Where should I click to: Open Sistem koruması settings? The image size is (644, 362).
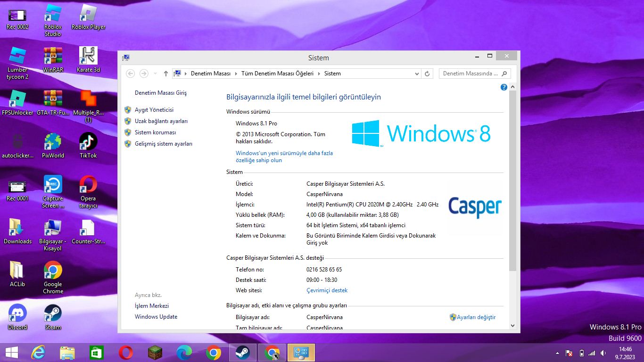tap(155, 132)
